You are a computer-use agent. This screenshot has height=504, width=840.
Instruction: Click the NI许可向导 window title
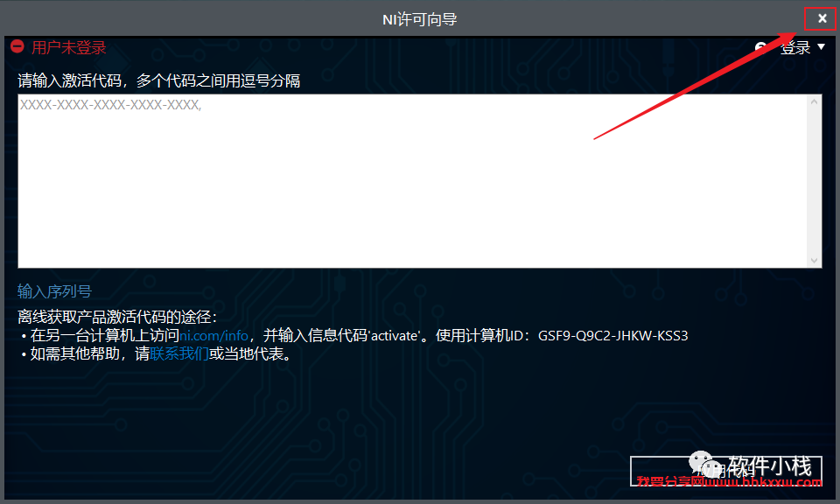point(419,19)
